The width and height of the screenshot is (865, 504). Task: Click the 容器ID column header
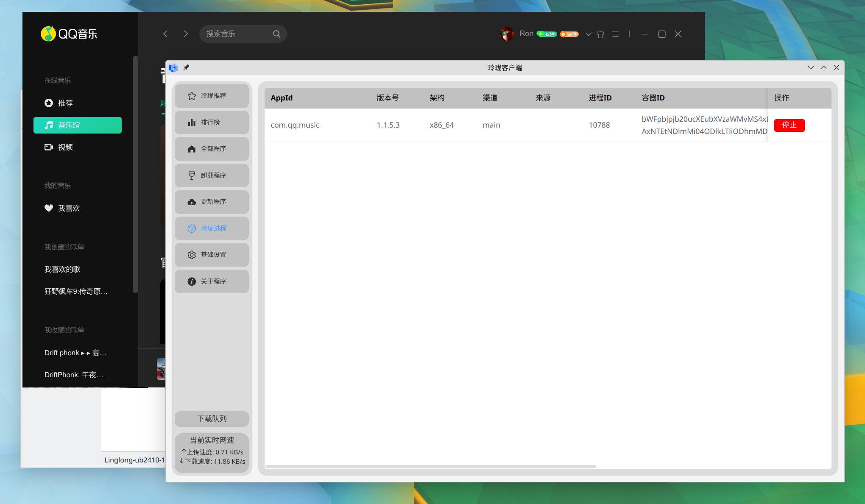653,98
